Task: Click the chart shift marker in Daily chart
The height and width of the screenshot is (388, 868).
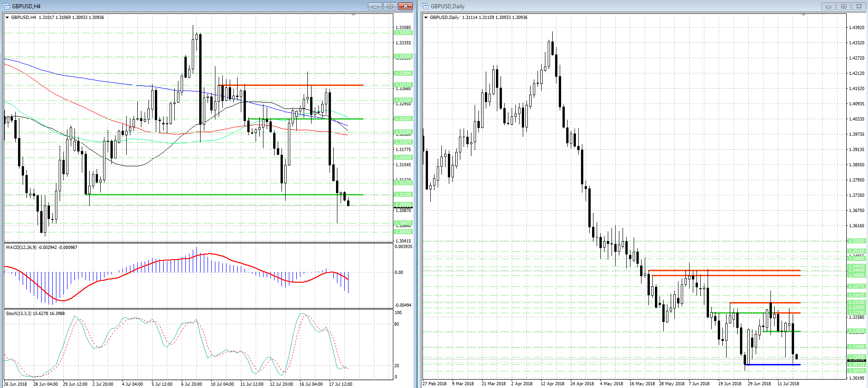Action: point(804,15)
